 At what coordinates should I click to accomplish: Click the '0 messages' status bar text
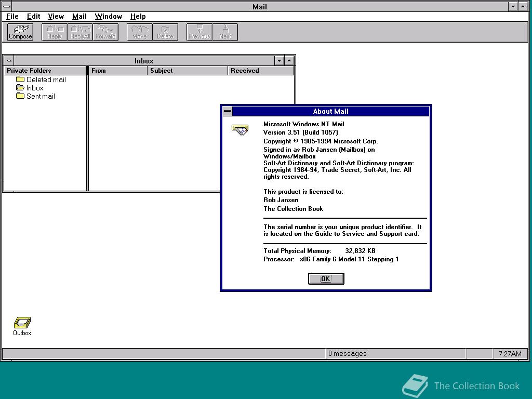348,353
